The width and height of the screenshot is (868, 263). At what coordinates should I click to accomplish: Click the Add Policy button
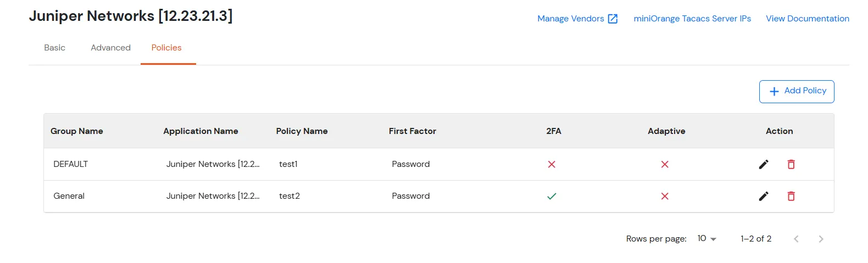pos(797,91)
